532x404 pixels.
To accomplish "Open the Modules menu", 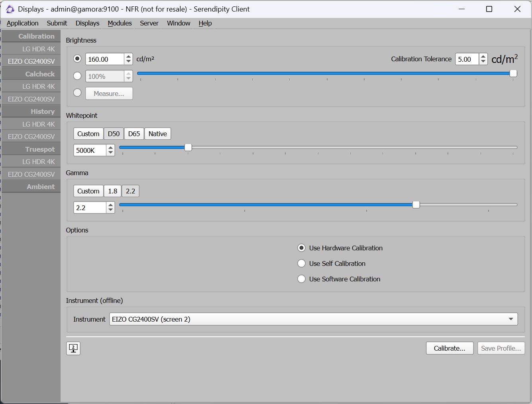I will [x=120, y=23].
